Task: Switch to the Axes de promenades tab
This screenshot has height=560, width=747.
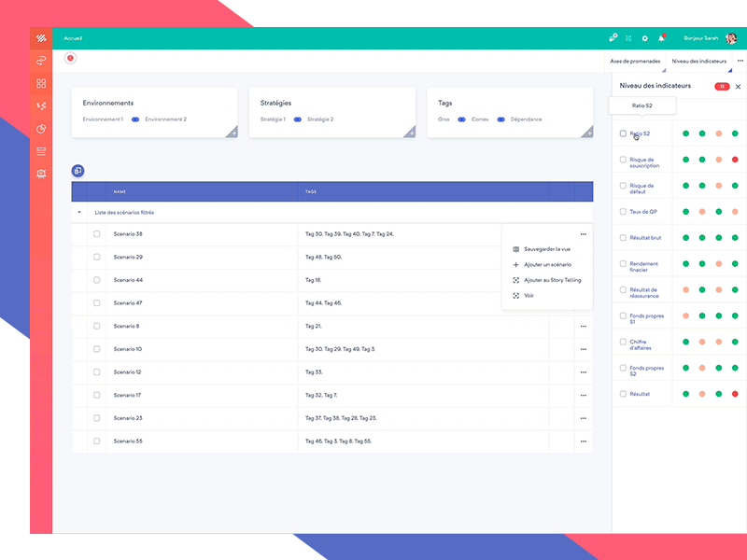Action: pos(637,60)
